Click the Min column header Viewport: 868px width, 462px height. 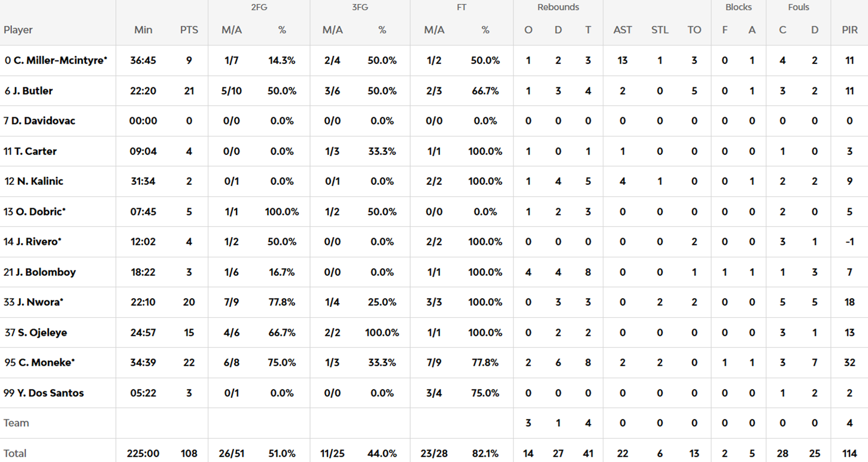143,30
